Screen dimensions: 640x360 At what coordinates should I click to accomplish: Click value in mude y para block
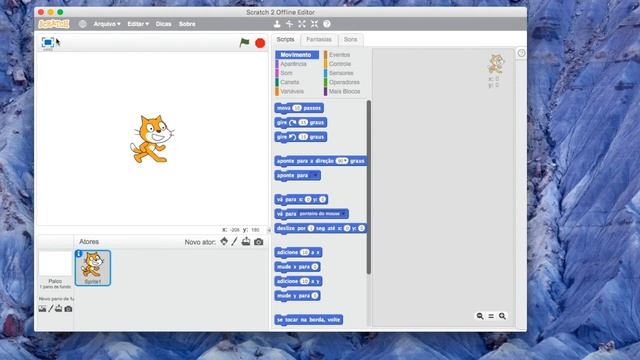point(315,296)
